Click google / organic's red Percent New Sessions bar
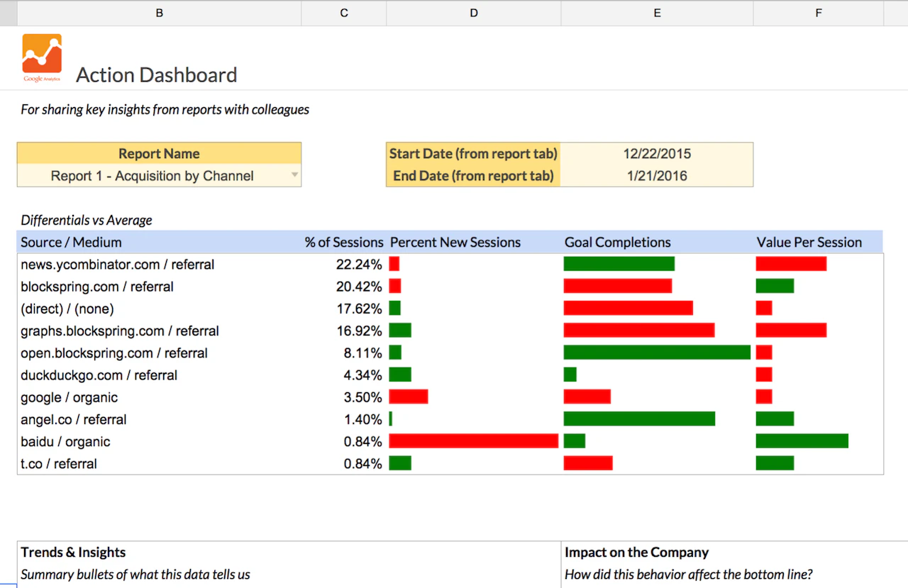This screenshot has width=908, height=588. pyautogui.click(x=409, y=397)
